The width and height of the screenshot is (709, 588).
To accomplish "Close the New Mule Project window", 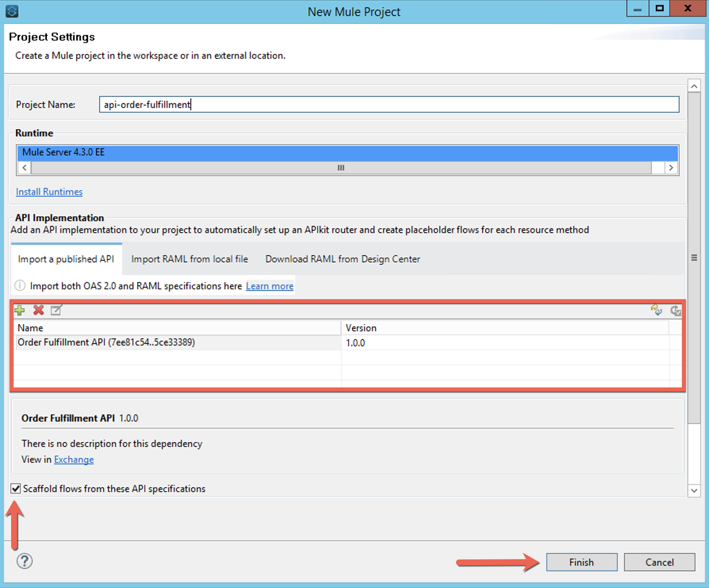I will point(688,9).
